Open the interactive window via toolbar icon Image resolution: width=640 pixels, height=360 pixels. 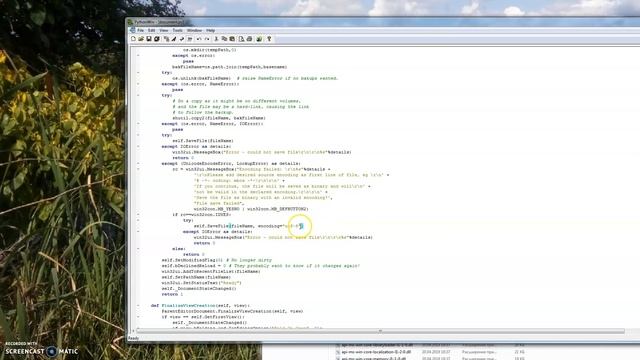259,39
